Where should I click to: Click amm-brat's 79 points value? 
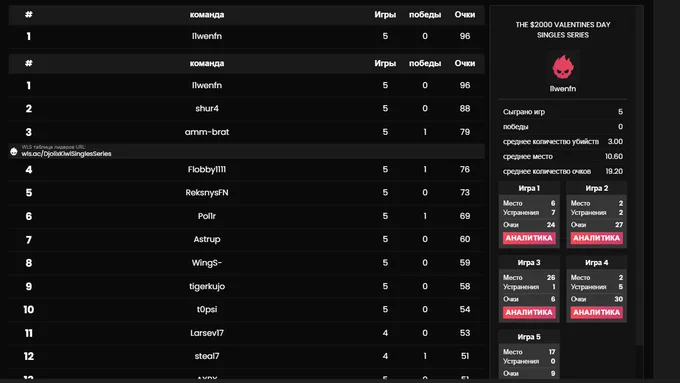click(465, 132)
